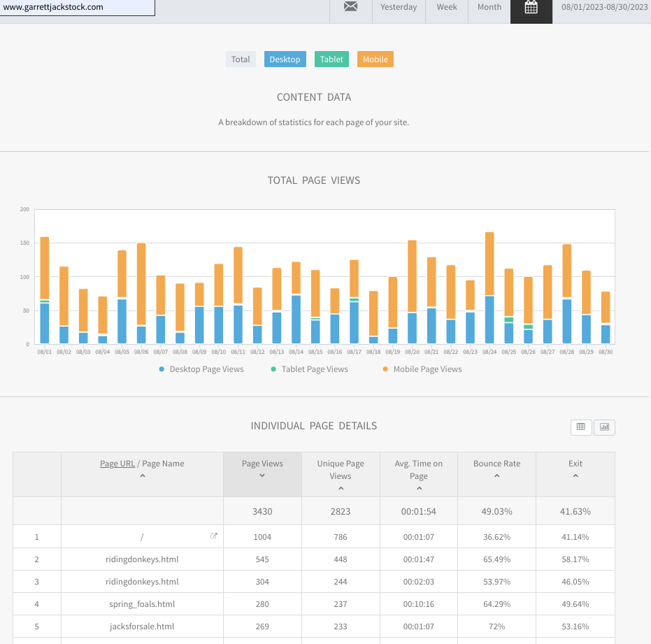Click the Page URL header link
Image resolution: width=651 pixels, height=644 pixels.
pyautogui.click(x=117, y=464)
